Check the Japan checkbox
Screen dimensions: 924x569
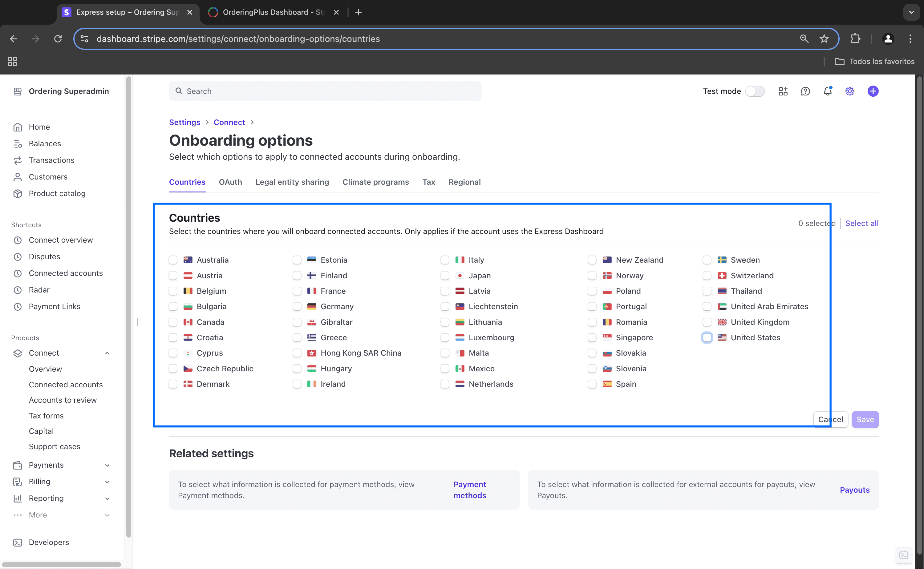coord(445,276)
